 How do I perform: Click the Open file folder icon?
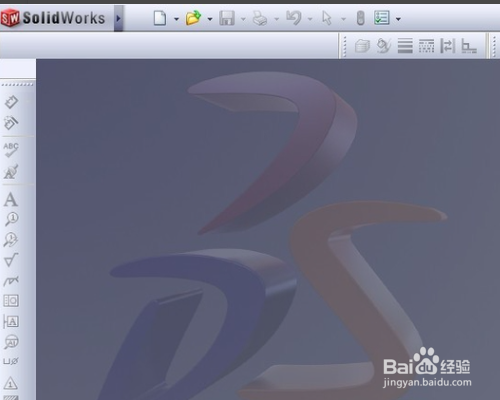[x=194, y=18]
